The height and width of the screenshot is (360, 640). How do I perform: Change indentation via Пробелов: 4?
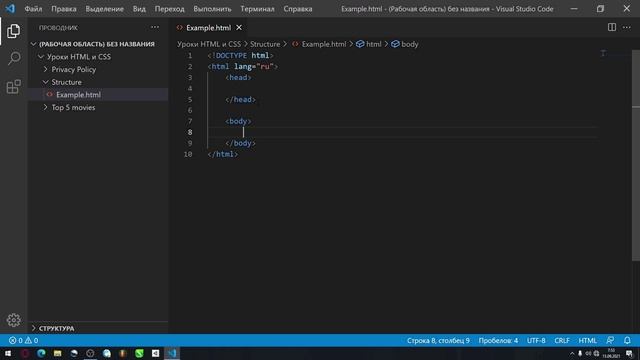[498, 340]
